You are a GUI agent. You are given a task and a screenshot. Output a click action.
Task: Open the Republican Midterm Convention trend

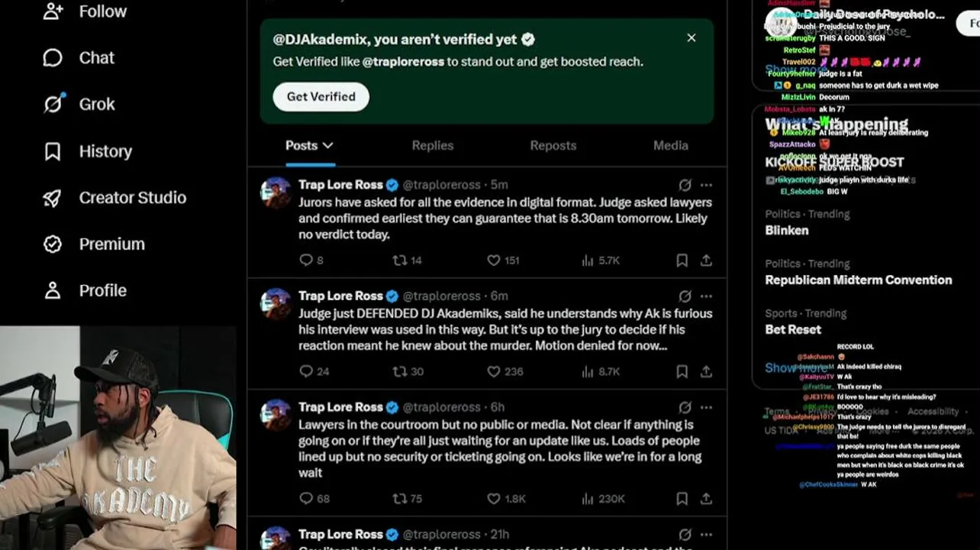[x=859, y=280]
